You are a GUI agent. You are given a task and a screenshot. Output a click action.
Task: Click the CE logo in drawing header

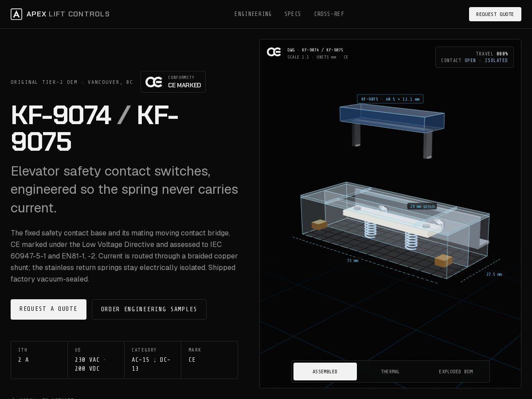pyautogui.click(x=274, y=52)
